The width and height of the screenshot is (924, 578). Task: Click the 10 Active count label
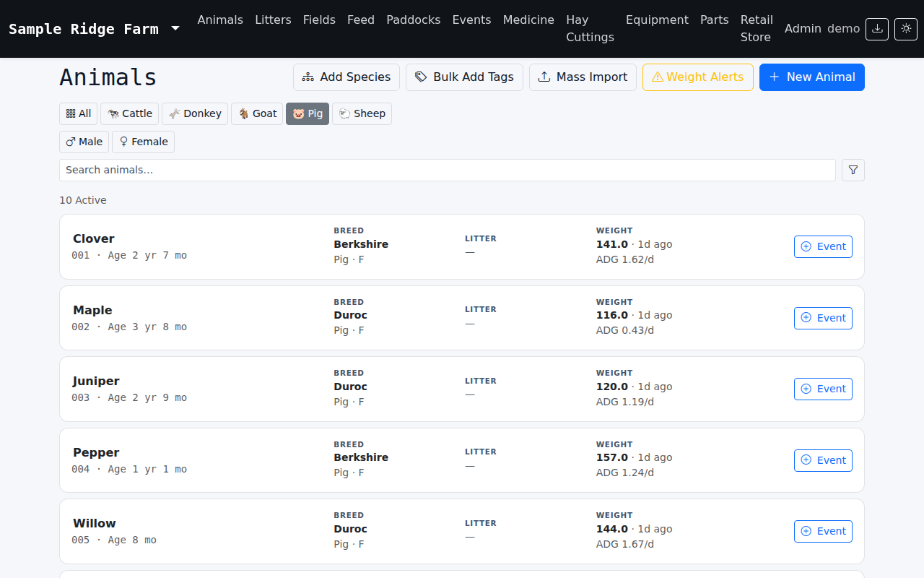(83, 200)
